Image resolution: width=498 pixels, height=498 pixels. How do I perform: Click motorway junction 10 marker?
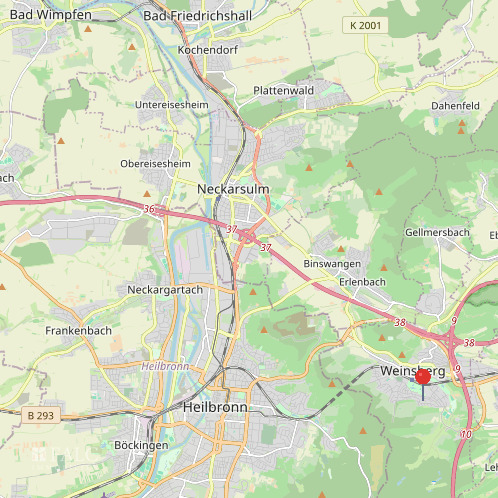coord(466,434)
